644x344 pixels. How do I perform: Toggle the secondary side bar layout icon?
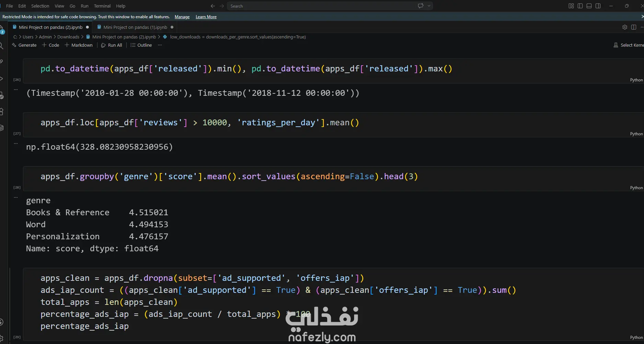coord(598,6)
